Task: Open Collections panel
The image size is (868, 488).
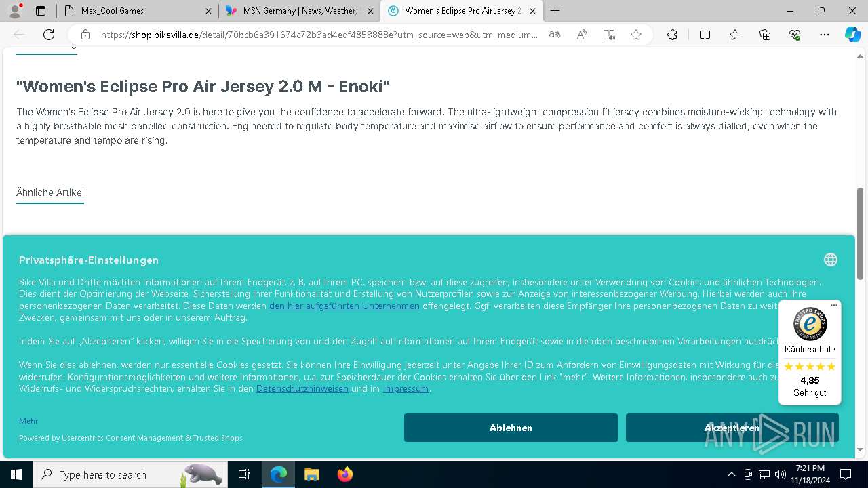Action: pyautogui.click(x=765, y=35)
